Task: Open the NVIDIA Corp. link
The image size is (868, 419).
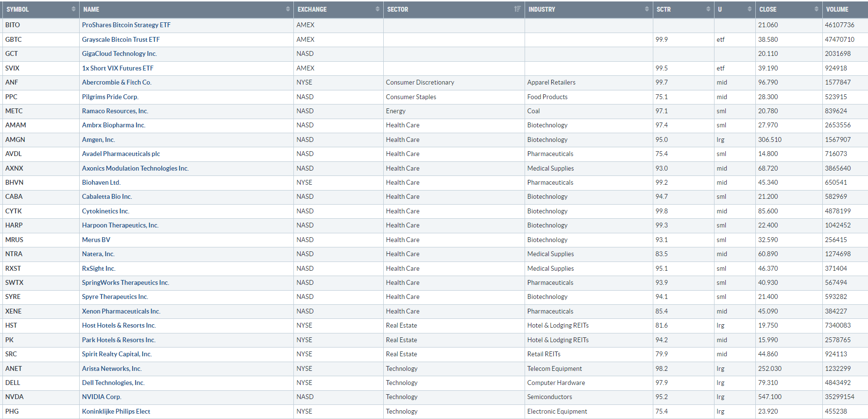Action: pyautogui.click(x=102, y=397)
